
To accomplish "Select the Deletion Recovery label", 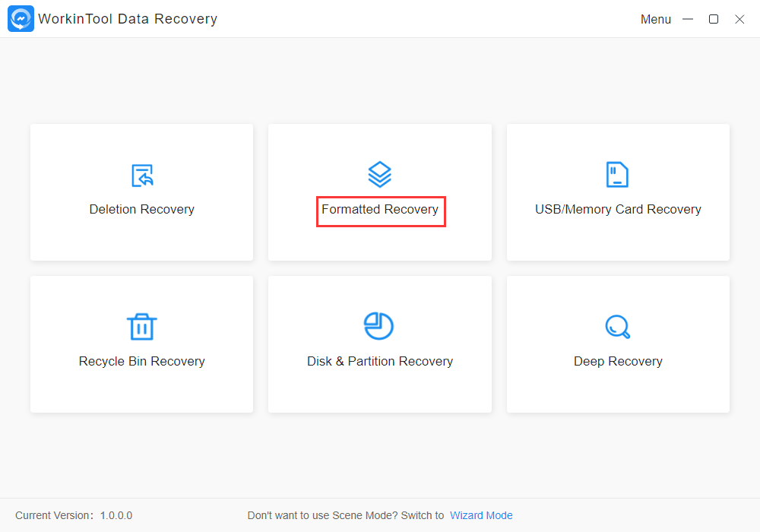I will point(142,210).
